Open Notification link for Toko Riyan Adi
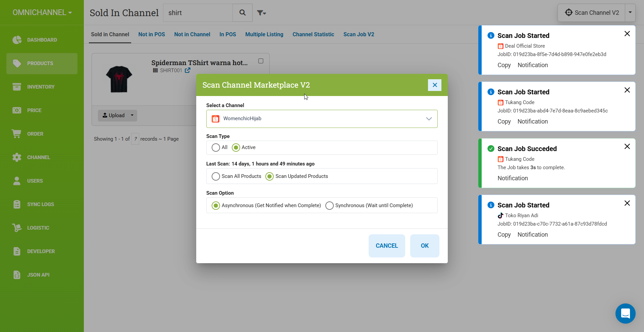 (x=533, y=235)
